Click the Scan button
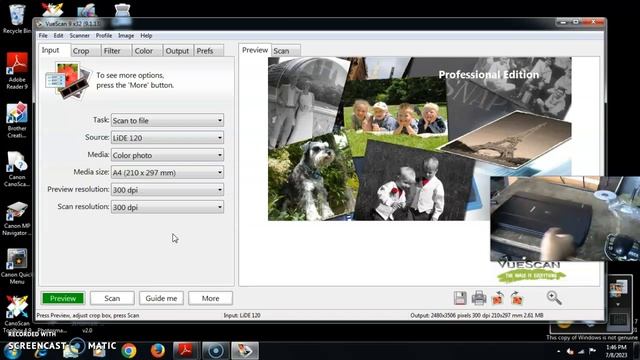Viewport: 640px width, 360px height. [x=112, y=298]
